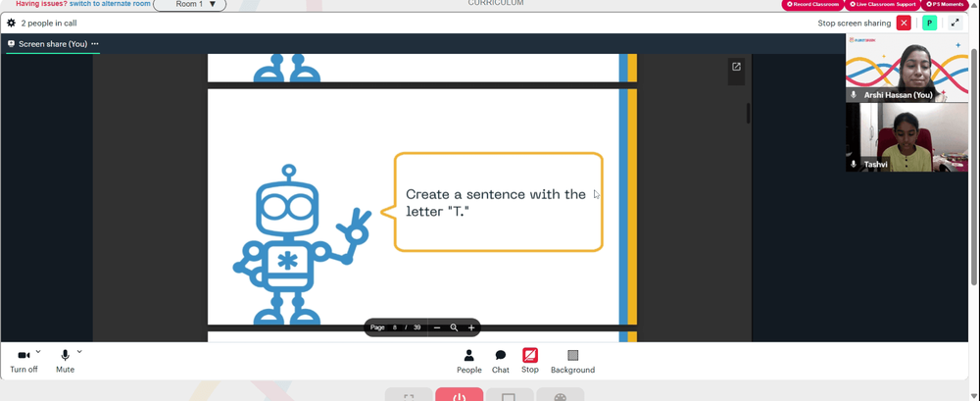
Task: Select Arshi Hassan (You) video tile
Action: (x=906, y=69)
